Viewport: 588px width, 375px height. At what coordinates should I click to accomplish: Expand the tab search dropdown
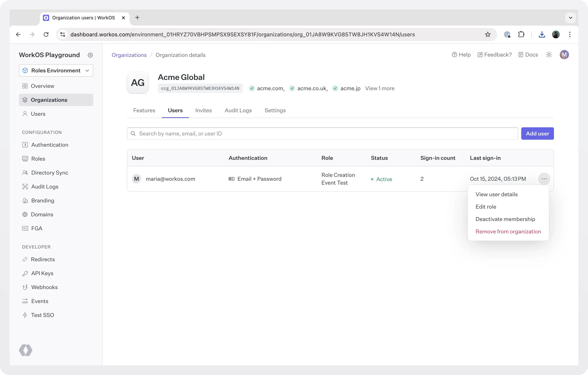click(570, 18)
